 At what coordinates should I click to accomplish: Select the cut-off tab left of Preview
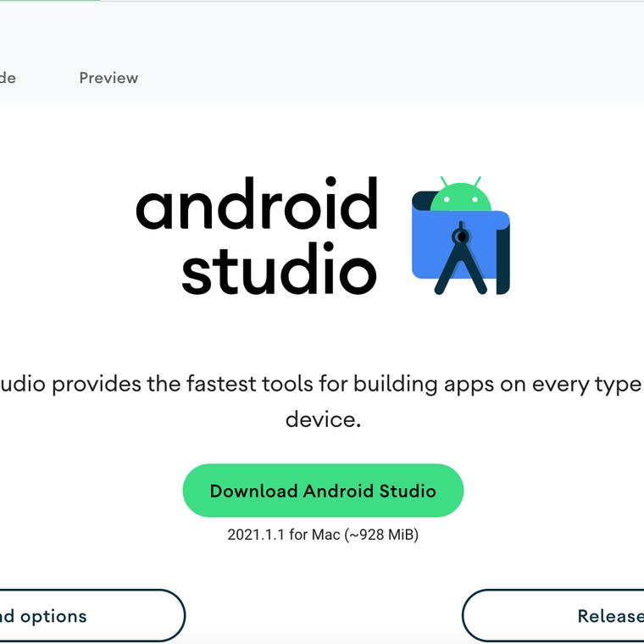coord(8,78)
